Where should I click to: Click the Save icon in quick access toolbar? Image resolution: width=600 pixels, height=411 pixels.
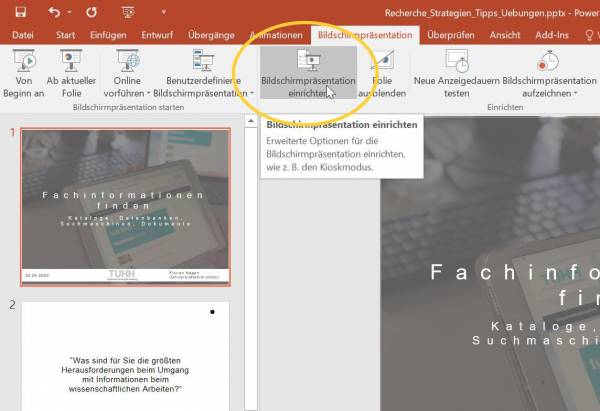tap(21, 12)
